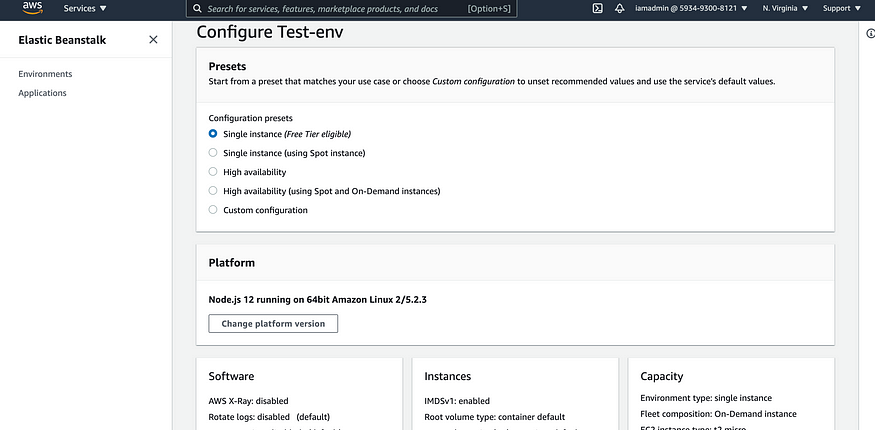Open the notifications bell icon
Screen dimensions: 875x430
[x=619, y=8]
